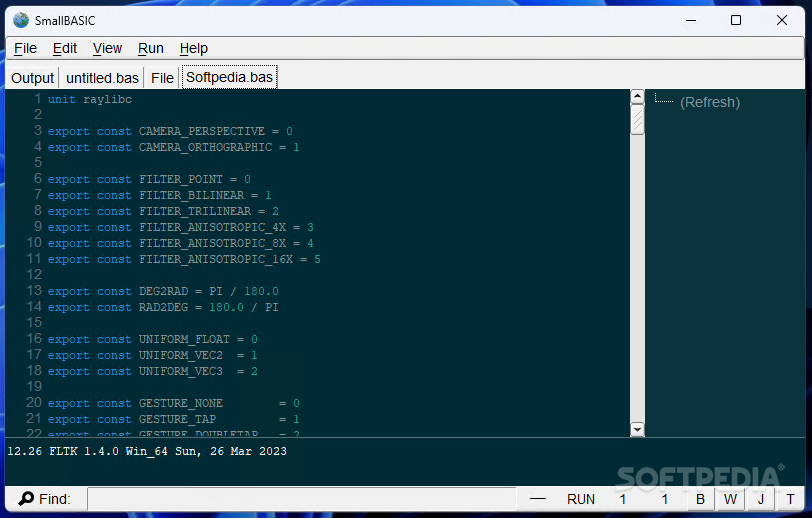Click the UNIFORM_VEC2 constant line
This screenshot has height=518, width=812.
click(x=153, y=355)
